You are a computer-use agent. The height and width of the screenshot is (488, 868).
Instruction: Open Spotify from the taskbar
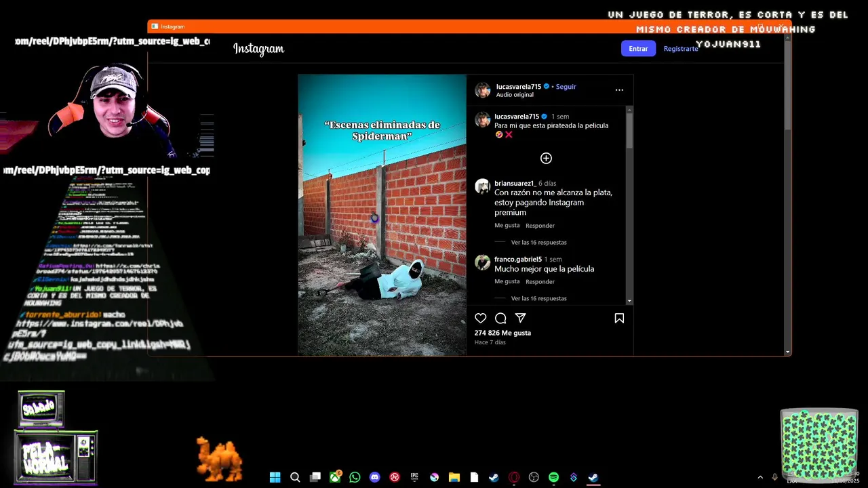click(x=553, y=477)
